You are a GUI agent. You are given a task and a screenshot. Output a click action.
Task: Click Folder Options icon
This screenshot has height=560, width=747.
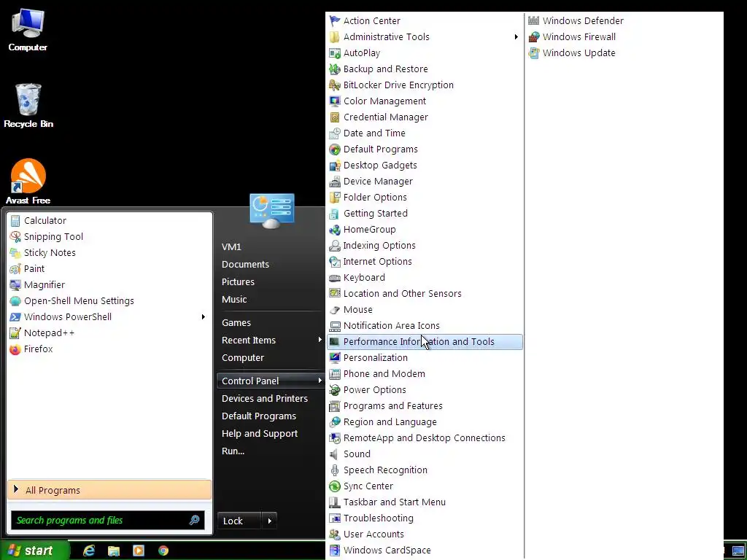335,197
